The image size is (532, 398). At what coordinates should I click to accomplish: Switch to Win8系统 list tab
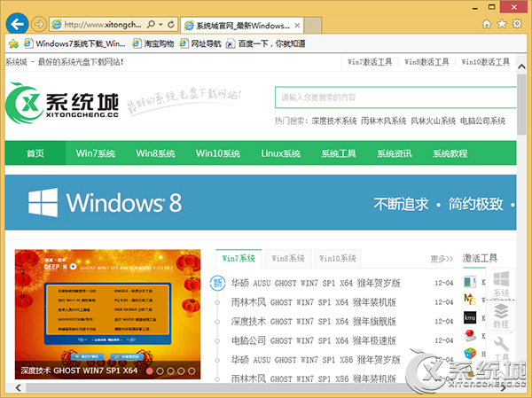click(x=288, y=259)
